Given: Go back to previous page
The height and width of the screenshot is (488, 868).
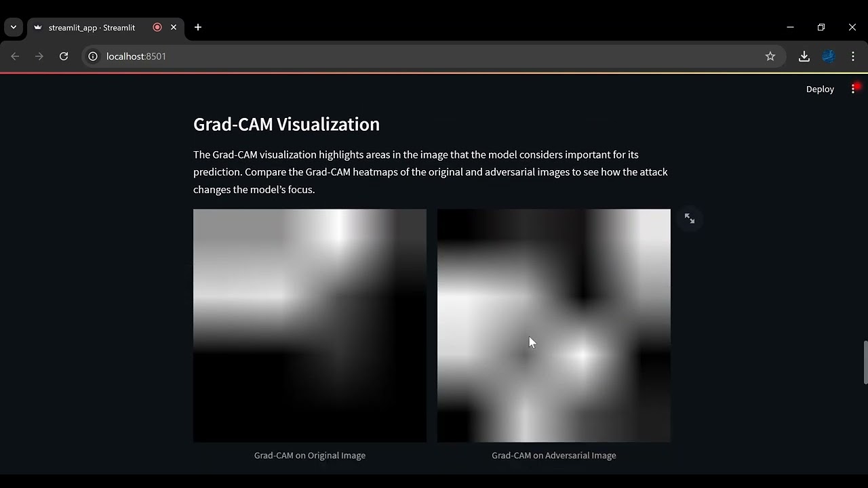Looking at the screenshot, I should (x=15, y=56).
